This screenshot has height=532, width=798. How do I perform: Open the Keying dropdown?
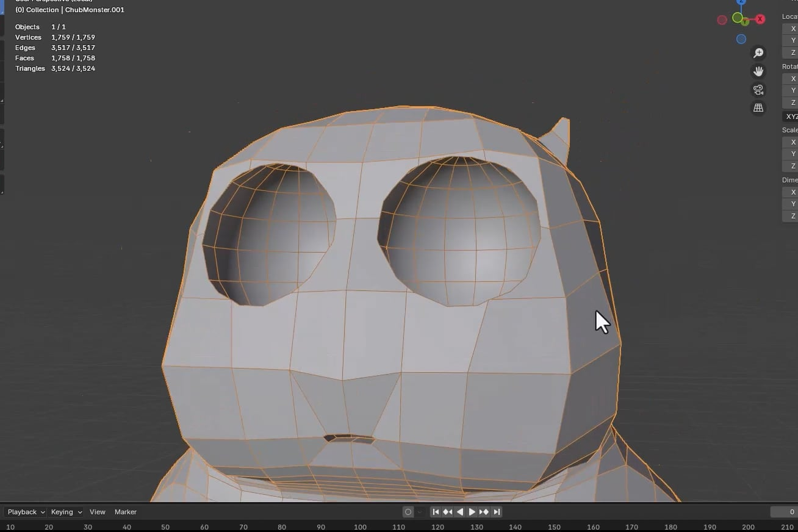[66, 512]
